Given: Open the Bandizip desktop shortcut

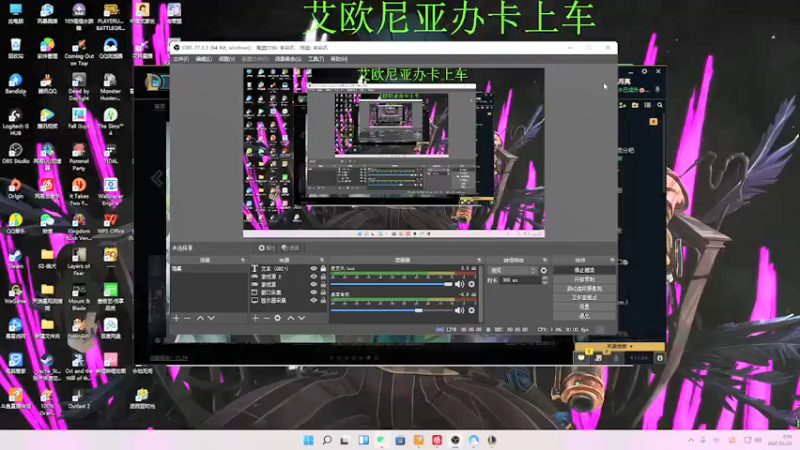Looking at the screenshot, I should [x=15, y=83].
